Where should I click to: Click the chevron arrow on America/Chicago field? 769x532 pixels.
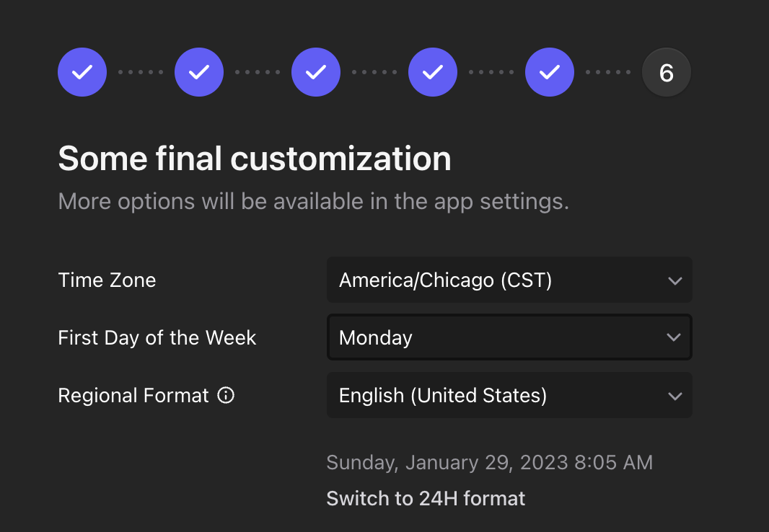click(x=674, y=280)
